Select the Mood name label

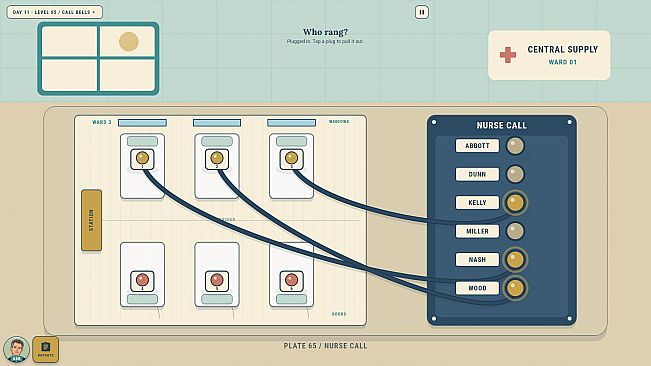click(477, 288)
